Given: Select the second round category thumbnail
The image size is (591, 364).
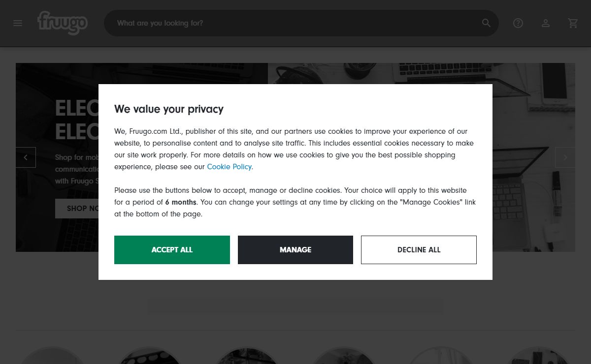Looking at the screenshot, I should pos(150,356).
